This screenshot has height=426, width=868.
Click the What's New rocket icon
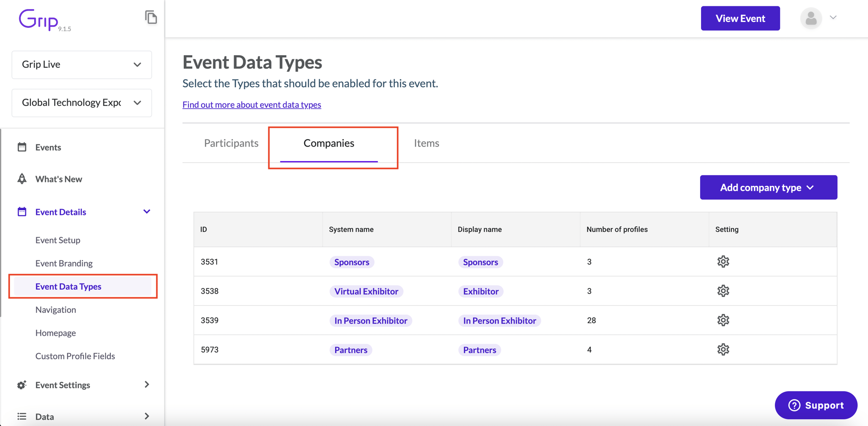(x=21, y=179)
